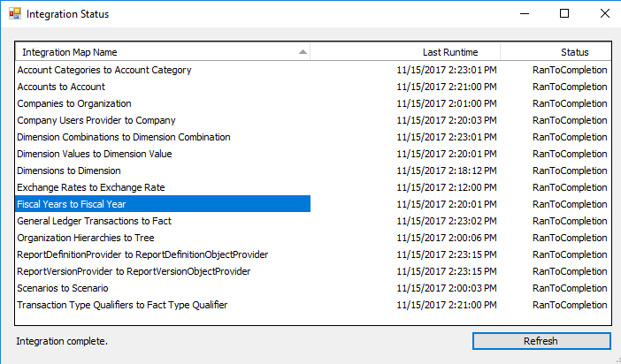
Task: Click the sort arrow in name header
Action: [303, 52]
